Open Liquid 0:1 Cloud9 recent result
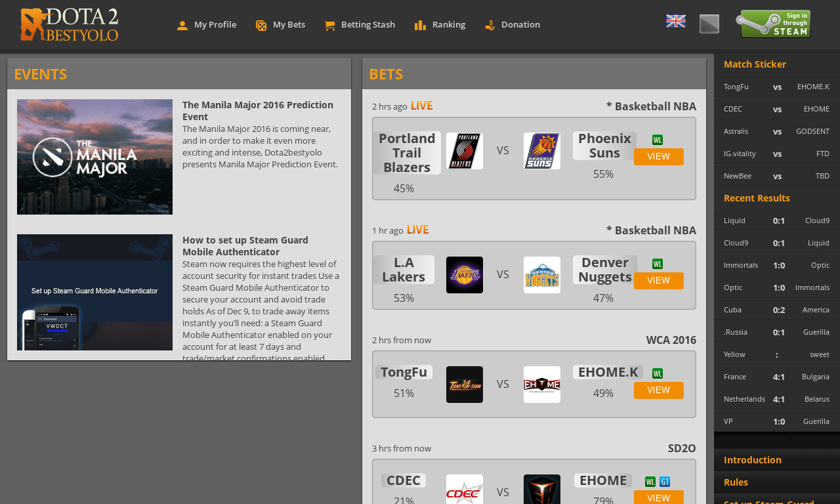 tap(777, 220)
